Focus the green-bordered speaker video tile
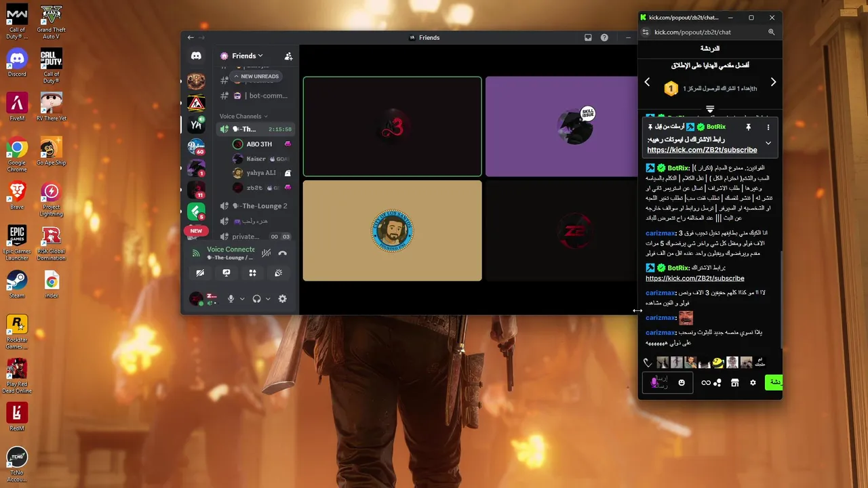 coord(392,127)
